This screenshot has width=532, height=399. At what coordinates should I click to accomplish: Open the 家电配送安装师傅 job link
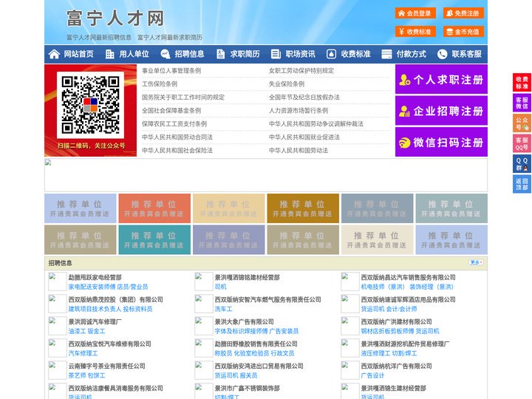tap(92, 287)
